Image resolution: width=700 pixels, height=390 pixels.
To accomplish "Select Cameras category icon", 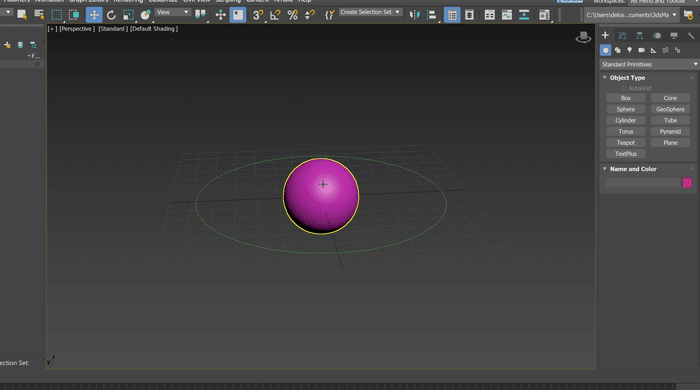I will tap(642, 50).
